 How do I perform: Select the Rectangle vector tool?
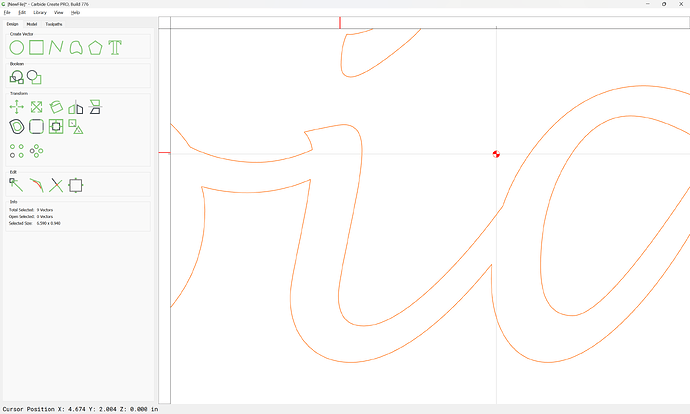click(x=36, y=47)
